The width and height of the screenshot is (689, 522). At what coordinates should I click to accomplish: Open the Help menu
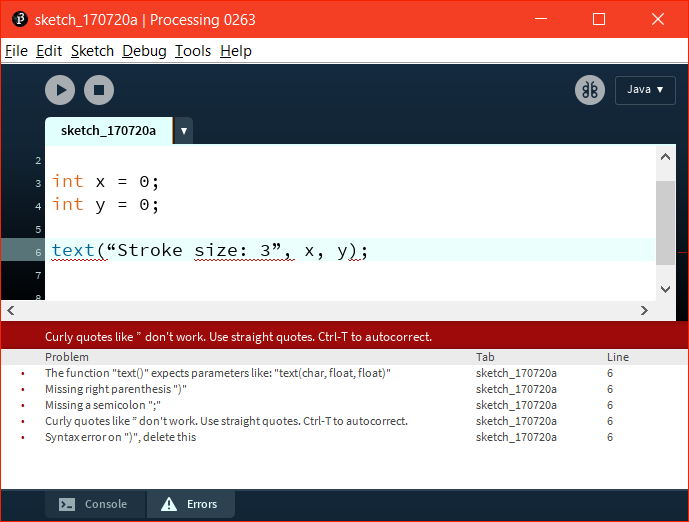click(x=236, y=51)
